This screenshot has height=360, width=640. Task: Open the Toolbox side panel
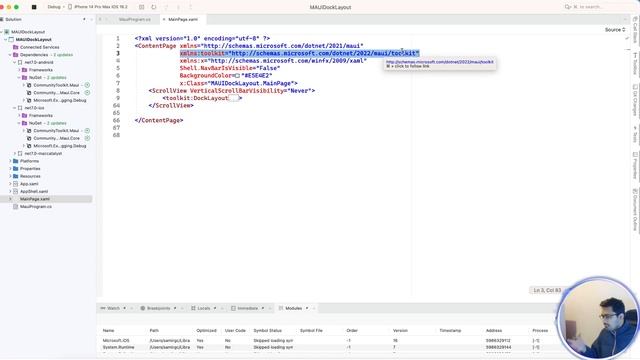(x=635, y=64)
